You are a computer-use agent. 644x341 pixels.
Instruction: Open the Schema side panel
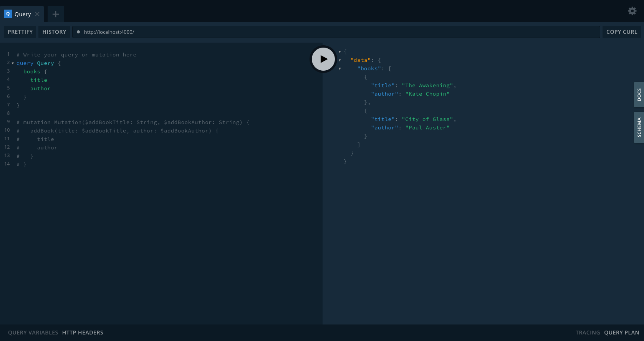[639, 127]
